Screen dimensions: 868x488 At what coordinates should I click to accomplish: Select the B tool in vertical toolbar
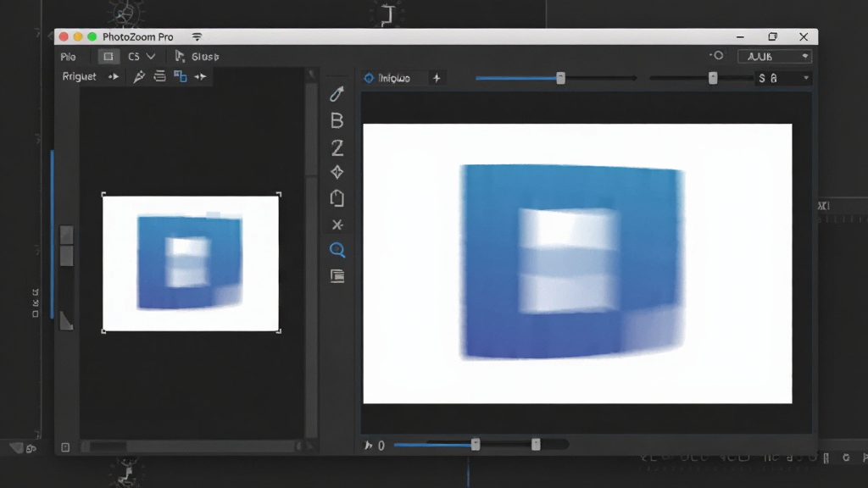[337, 120]
